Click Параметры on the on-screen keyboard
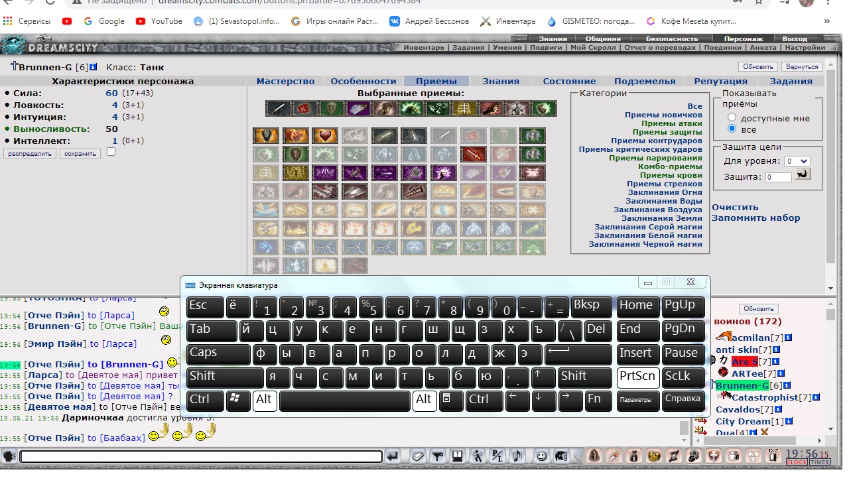 (x=638, y=401)
